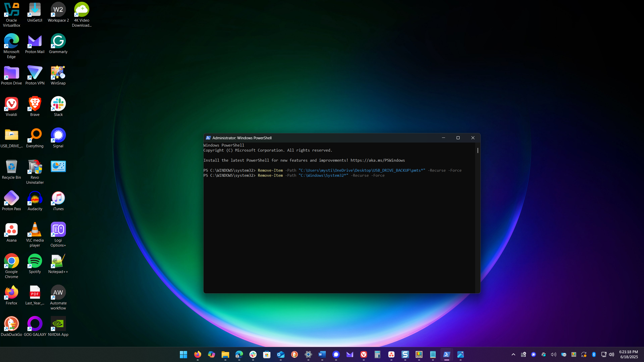Open Calculator from the taskbar
Image resolution: width=644 pixels, height=362 pixels.
(x=377, y=354)
